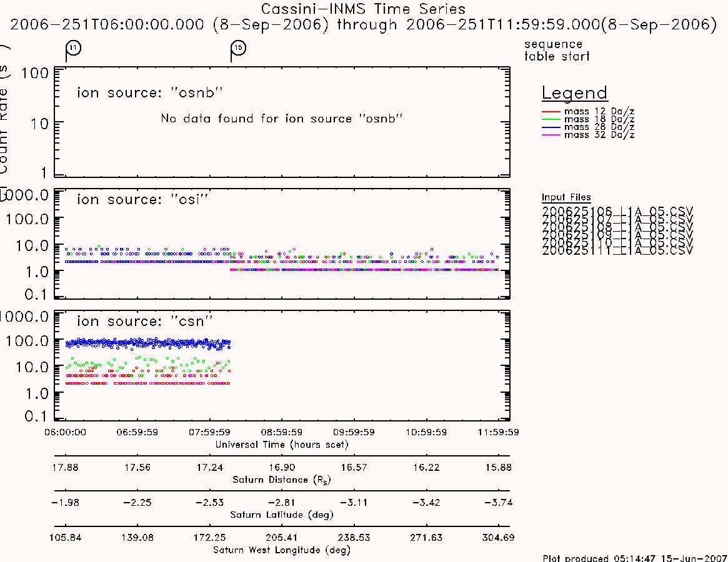The width and height of the screenshot is (728, 562).
Task: Click the 'ion source: "osnb"' panel label
Action: click(149, 92)
